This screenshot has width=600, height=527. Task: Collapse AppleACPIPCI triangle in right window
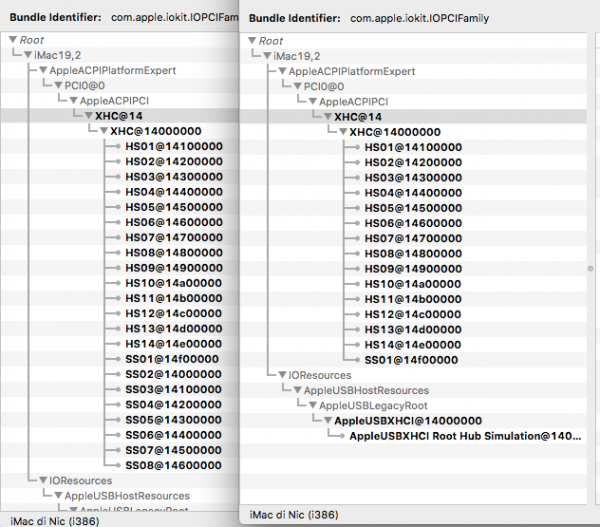point(313,101)
